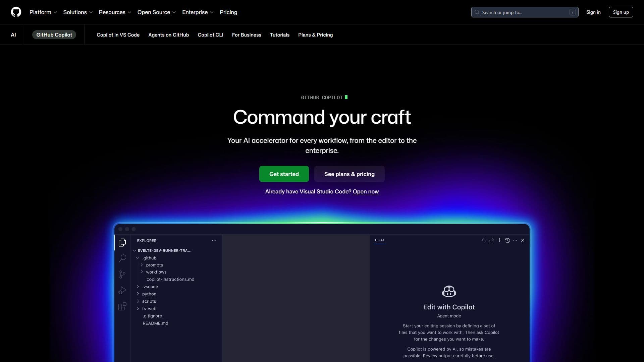Open chat panel more options ellipsis

(515, 240)
